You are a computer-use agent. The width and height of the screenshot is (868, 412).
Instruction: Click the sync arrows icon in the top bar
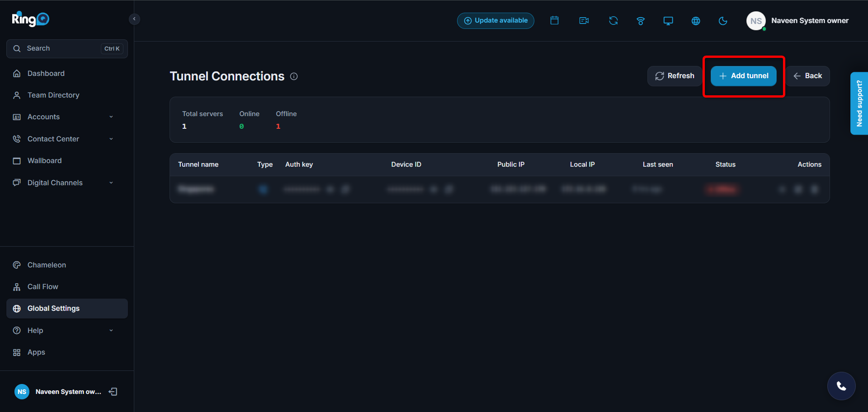(x=613, y=20)
